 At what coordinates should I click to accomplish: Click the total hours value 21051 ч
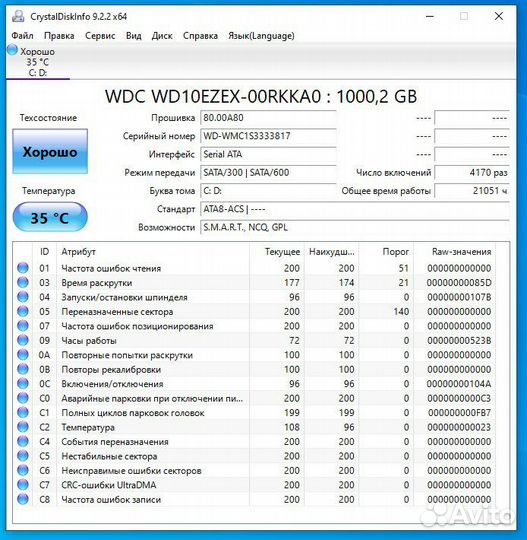[x=472, y=191]
